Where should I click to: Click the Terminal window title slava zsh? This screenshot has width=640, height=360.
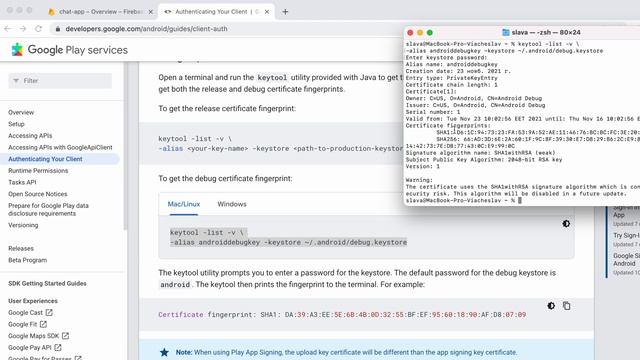546,32
